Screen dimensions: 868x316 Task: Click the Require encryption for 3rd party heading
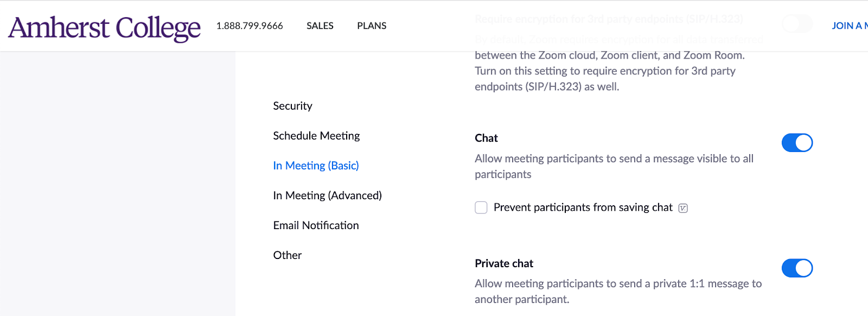[x=608, y=20]
